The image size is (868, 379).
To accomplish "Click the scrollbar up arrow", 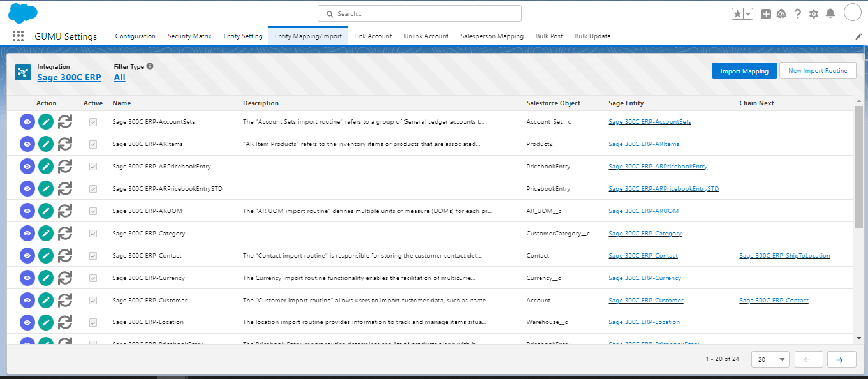I will point(858,101).
